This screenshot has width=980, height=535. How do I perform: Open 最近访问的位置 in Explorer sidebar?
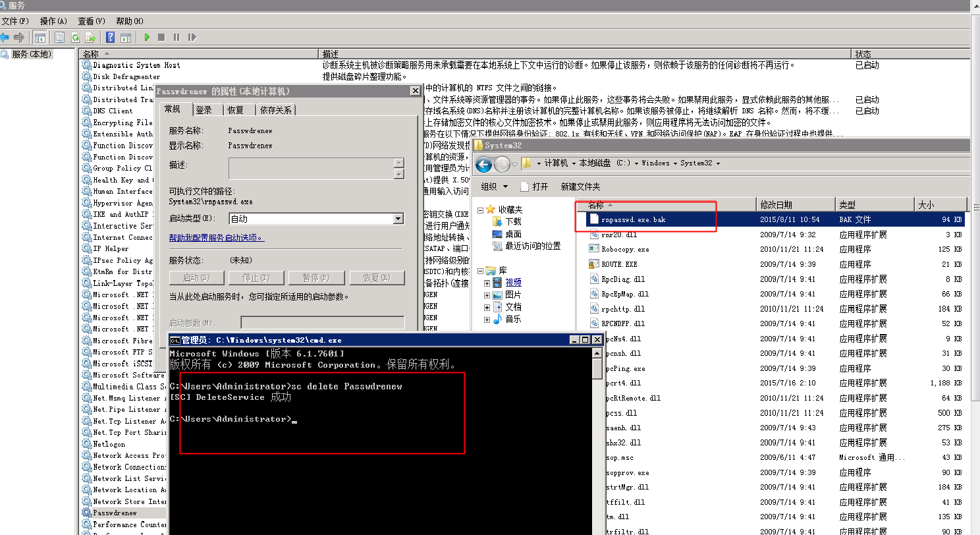(533, 246)
